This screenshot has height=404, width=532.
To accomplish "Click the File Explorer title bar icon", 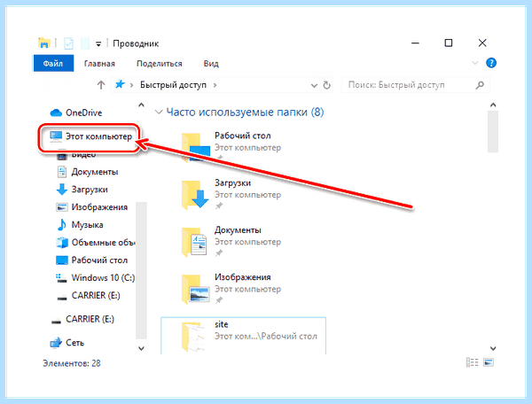I will coord(44,43).
